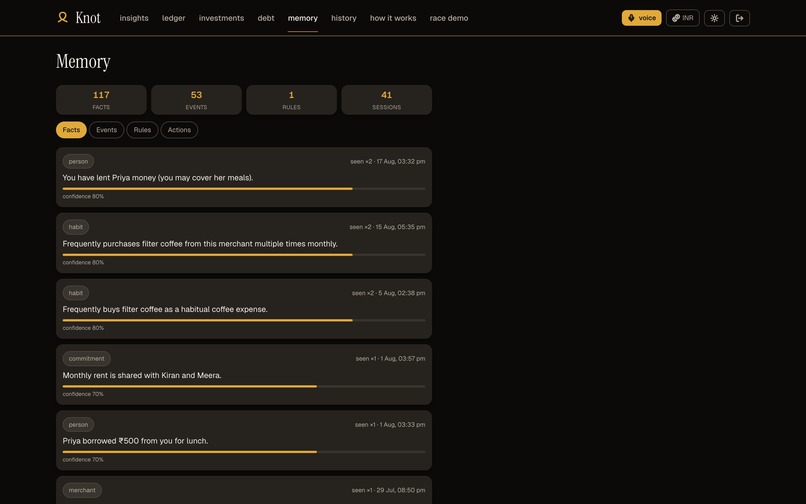Click confidence bar of Priya lent money fact
Image resolution: width=806 pixels, height=504 pixels.
244,189
